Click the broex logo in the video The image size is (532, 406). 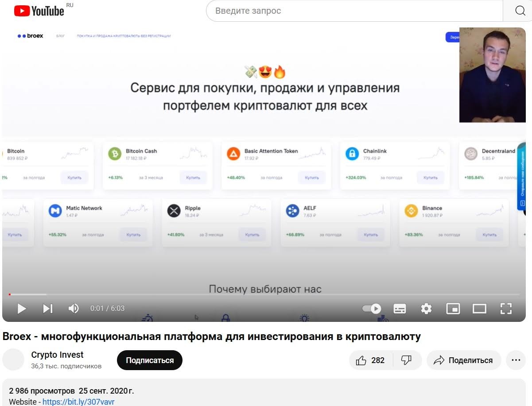[x=30, y=36]
